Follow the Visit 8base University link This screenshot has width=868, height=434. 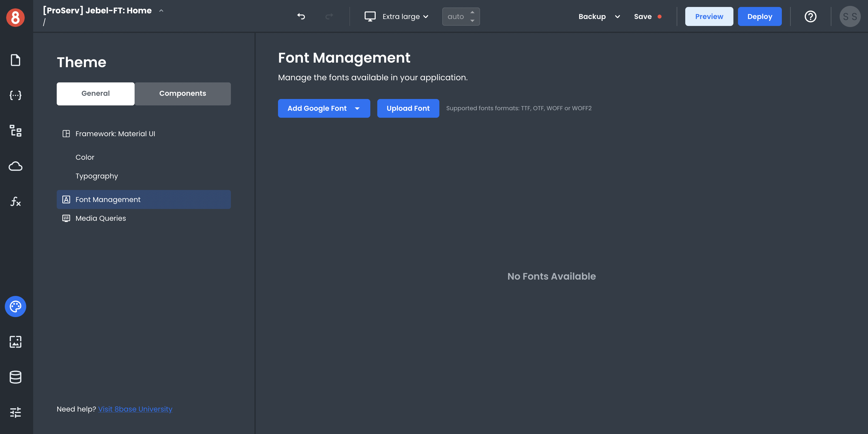[x=135, y=409]
